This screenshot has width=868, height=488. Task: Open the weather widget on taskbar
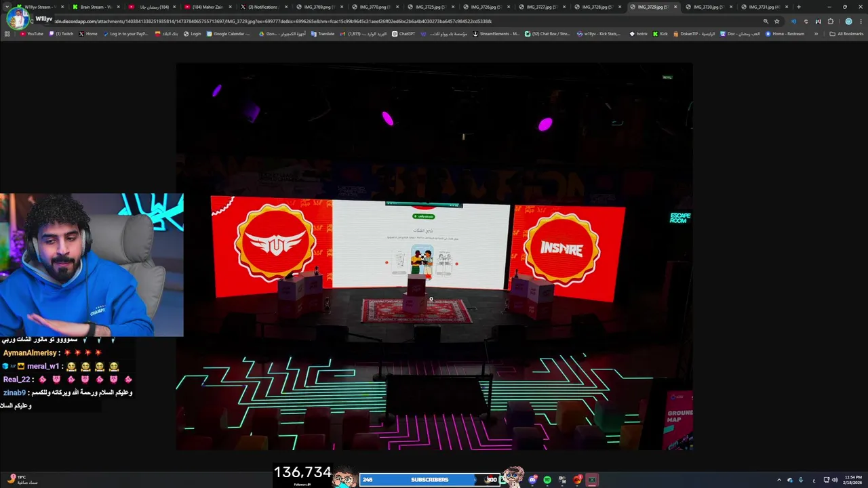(x=22, y=479)
